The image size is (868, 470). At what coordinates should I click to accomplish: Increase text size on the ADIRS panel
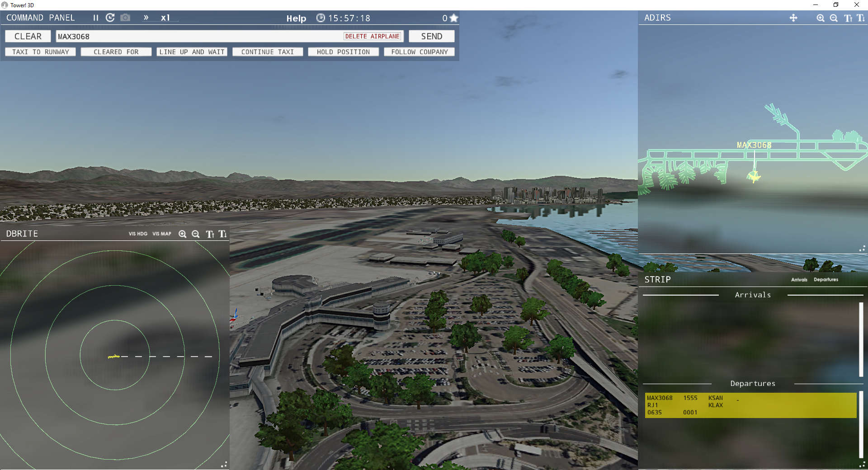point(848,18)
